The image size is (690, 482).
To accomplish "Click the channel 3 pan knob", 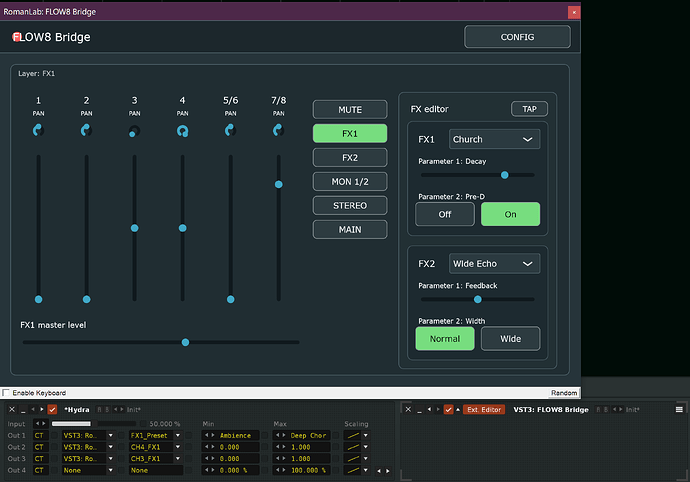I will (134, 131).
